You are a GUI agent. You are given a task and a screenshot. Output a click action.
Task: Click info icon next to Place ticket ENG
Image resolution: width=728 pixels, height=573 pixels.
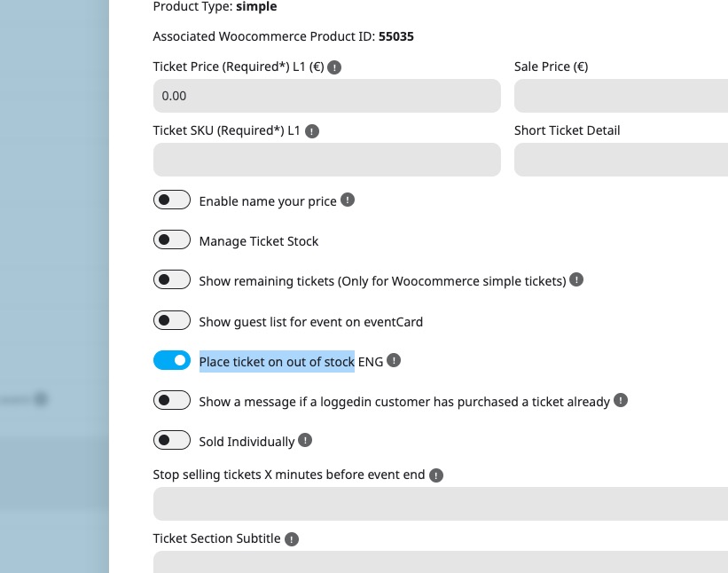(394, 360)
